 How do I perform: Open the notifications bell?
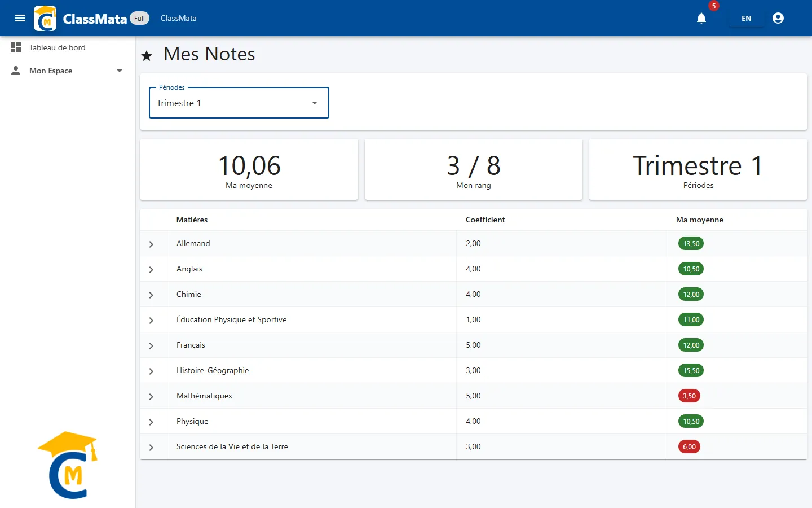pos(701,18)
